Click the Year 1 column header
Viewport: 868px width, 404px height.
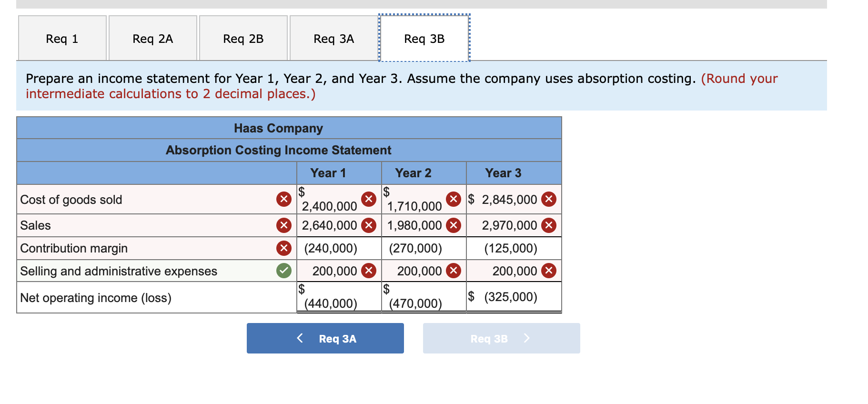pos(328,173)
